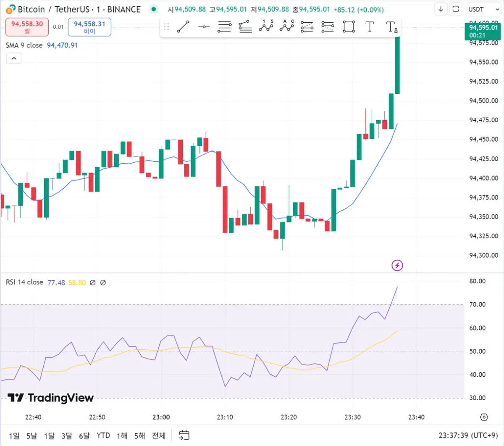
Task: Switch the range to YTD
Action: (103, 435)
